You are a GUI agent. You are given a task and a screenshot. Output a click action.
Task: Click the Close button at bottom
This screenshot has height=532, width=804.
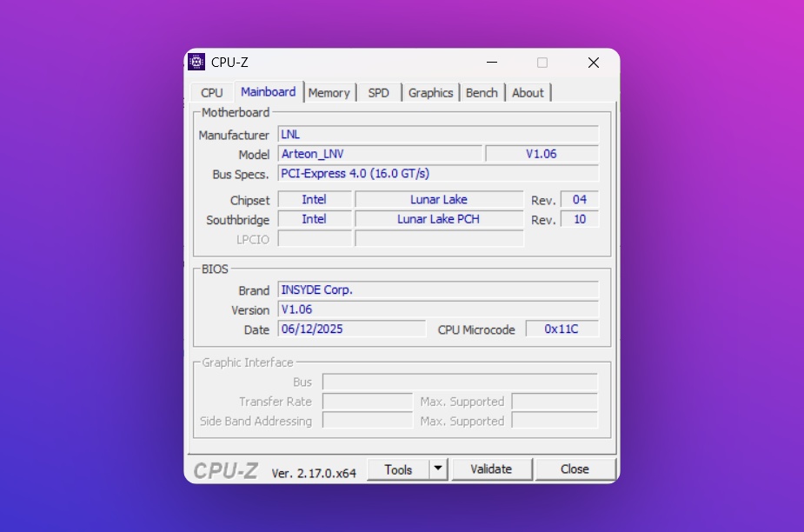pyautogui.click(x=575, y=469)
